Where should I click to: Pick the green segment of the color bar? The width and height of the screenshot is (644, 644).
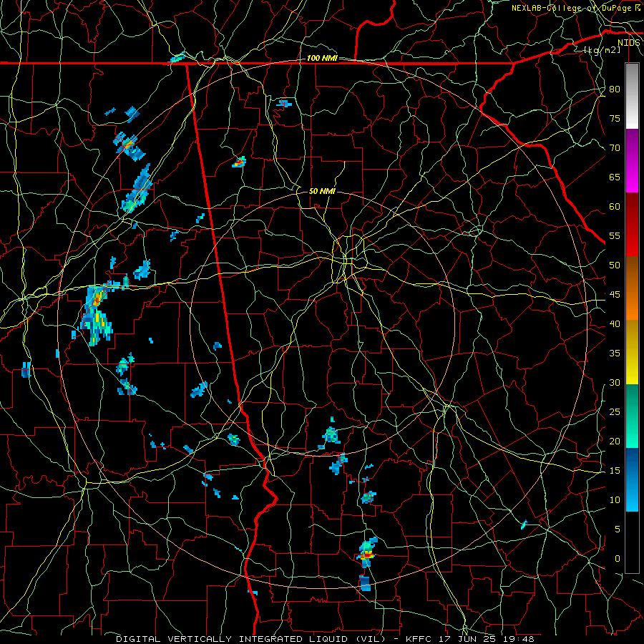632,416
